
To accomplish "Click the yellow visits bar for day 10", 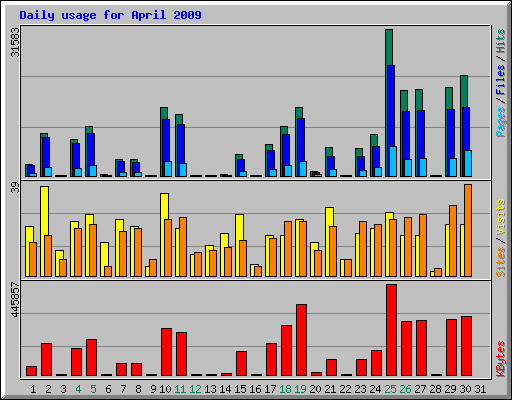I will pyautogui.click(x=164, y=206).
